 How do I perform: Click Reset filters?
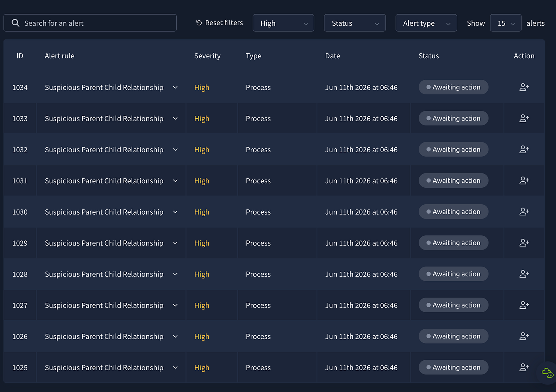point(219,23)
